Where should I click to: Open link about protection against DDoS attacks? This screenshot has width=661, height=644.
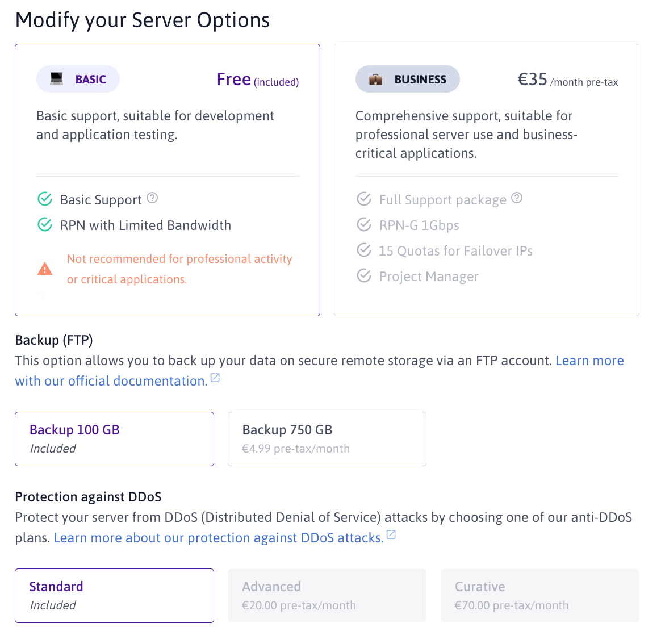(x=218, y=538)
